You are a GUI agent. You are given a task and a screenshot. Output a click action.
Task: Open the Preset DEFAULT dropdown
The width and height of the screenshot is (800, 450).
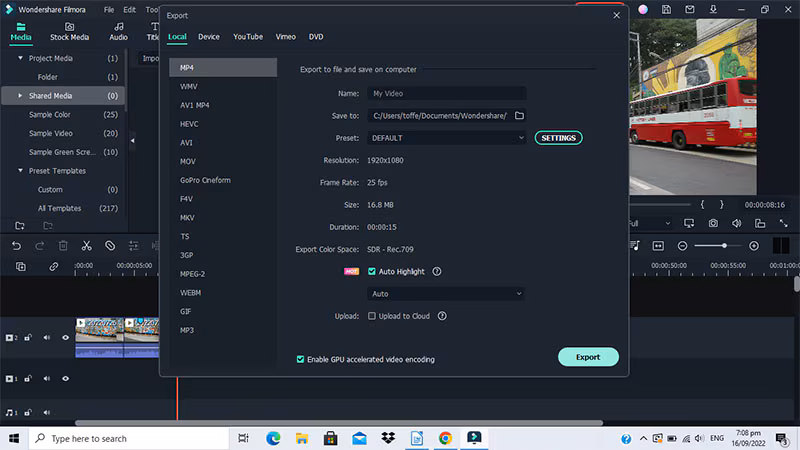click(446, 138)
